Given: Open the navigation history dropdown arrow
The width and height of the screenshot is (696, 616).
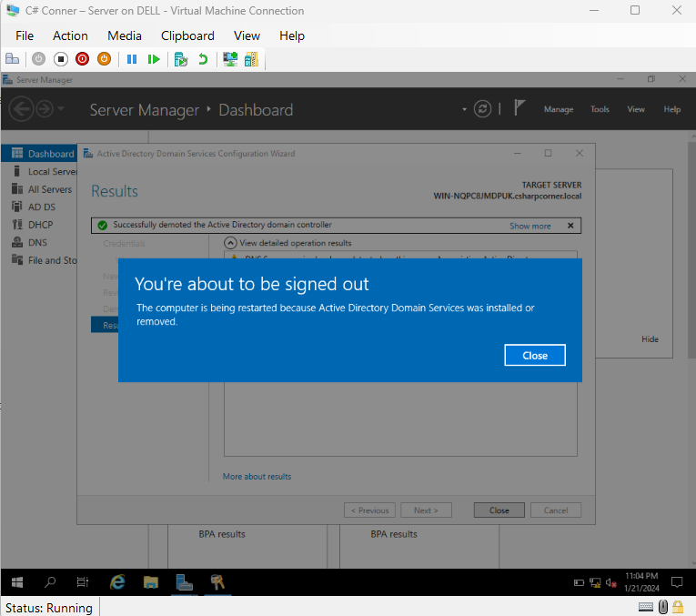Looking at the screenshot, I should pyautogui.click(x=61, y=108).
